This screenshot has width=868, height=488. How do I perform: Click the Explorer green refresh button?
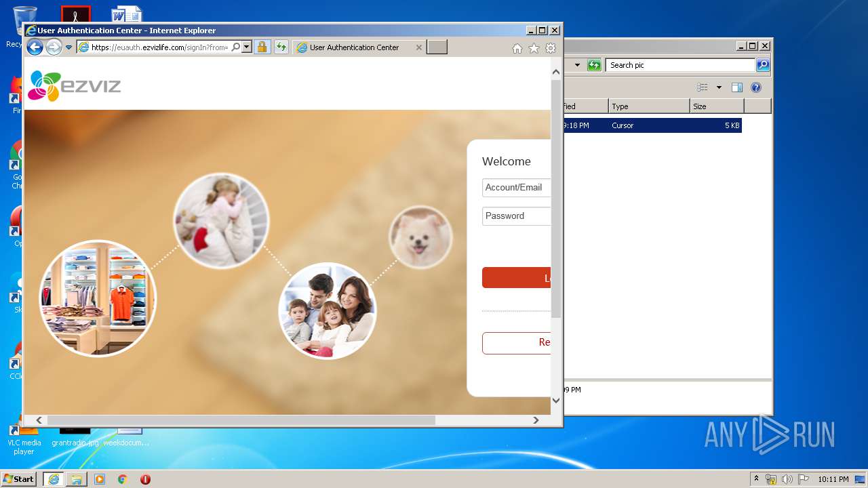[x=594, y=65]
